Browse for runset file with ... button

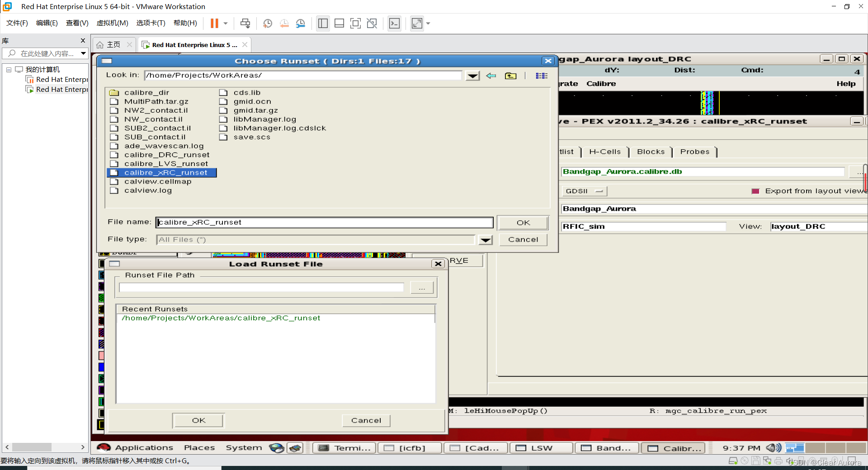pos(422,288)
